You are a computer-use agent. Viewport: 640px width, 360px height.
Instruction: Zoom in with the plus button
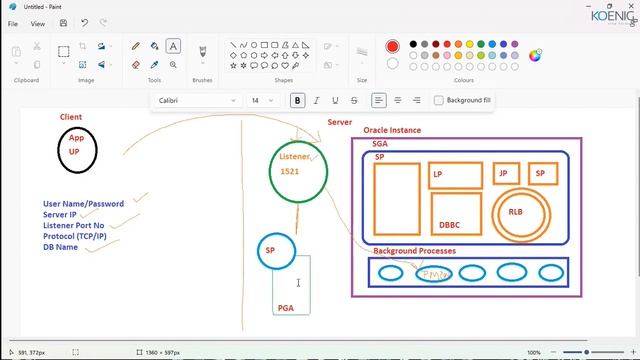tap(633, 352)
